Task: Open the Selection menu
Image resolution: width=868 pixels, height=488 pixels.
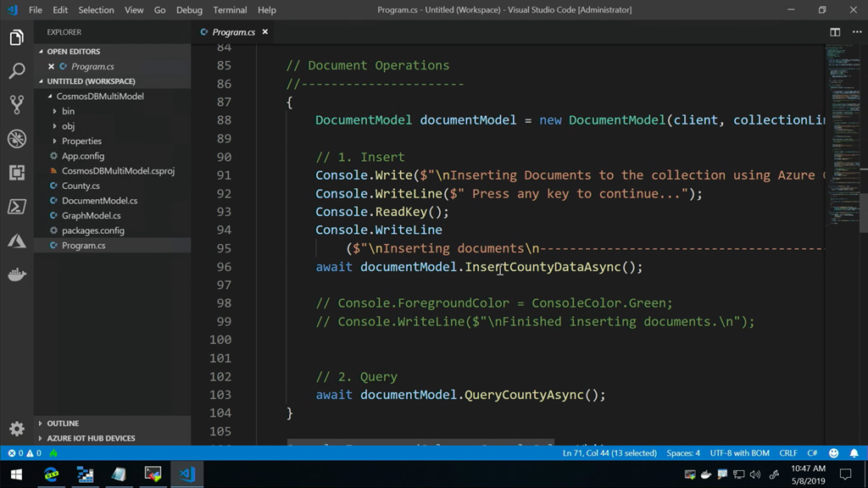Action: [x=96, y=10]
